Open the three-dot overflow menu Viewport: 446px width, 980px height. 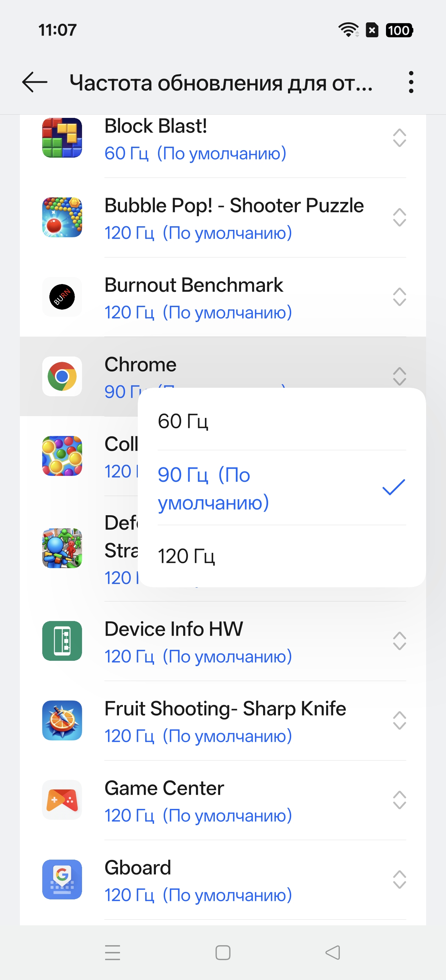click(410, 82)
